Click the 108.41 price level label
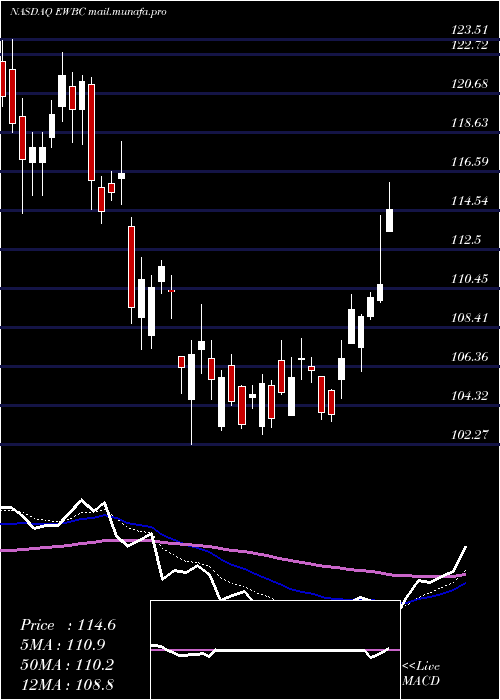The width and height of the screenshot is (500, 700). coord(469,318)
